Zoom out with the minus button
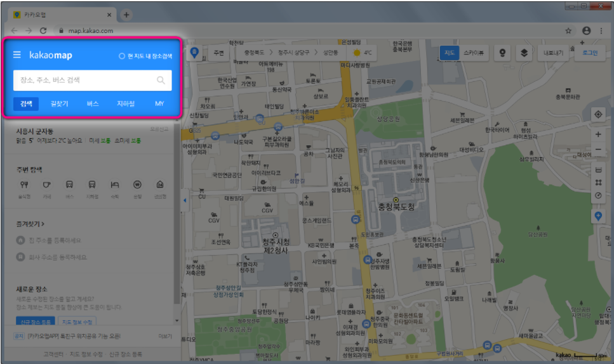 (598, 150)
